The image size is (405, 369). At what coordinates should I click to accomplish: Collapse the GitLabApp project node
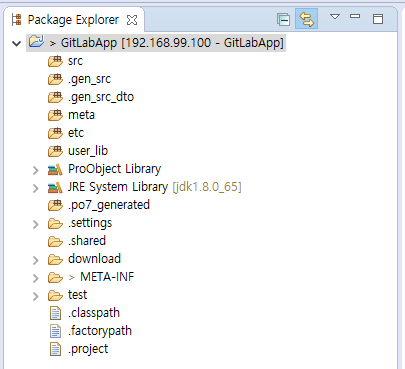coord(16,43)
